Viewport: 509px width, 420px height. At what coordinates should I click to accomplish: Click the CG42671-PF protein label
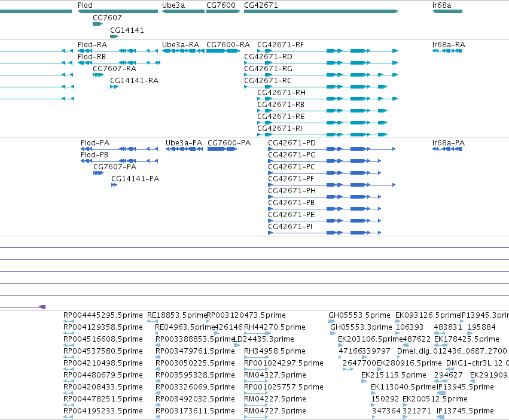pos(291,179)
